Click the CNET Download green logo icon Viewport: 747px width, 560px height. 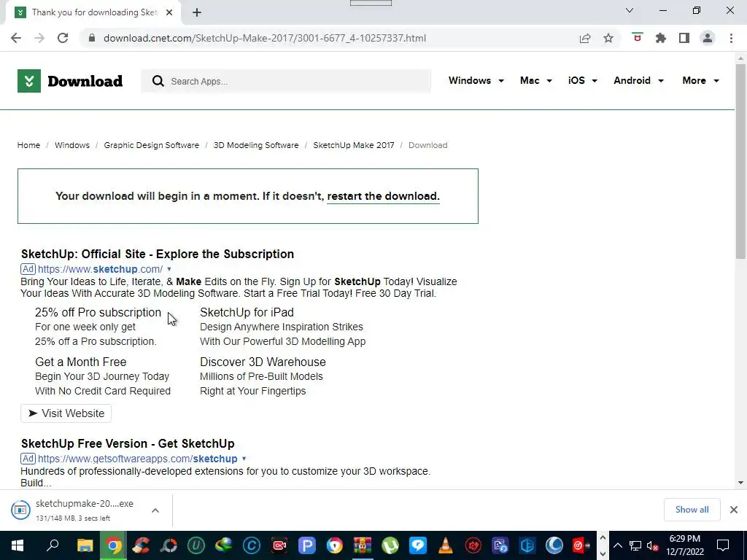(x=29, y=81)
